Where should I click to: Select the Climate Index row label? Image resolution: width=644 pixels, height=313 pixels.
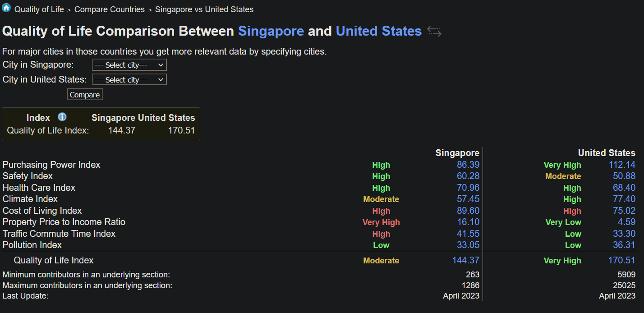click(x=30, y=199)
